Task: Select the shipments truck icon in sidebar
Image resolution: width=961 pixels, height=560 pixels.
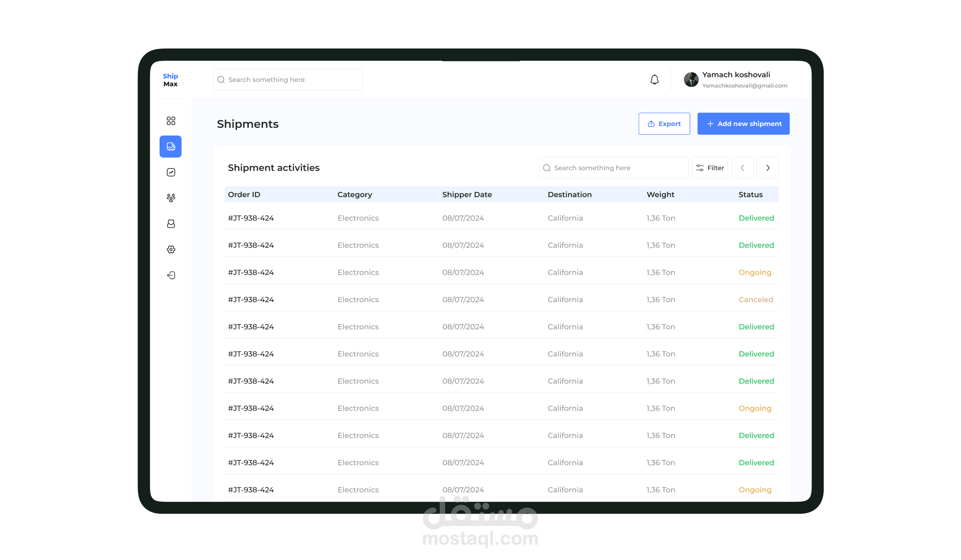Action: (x=171, y=147)
